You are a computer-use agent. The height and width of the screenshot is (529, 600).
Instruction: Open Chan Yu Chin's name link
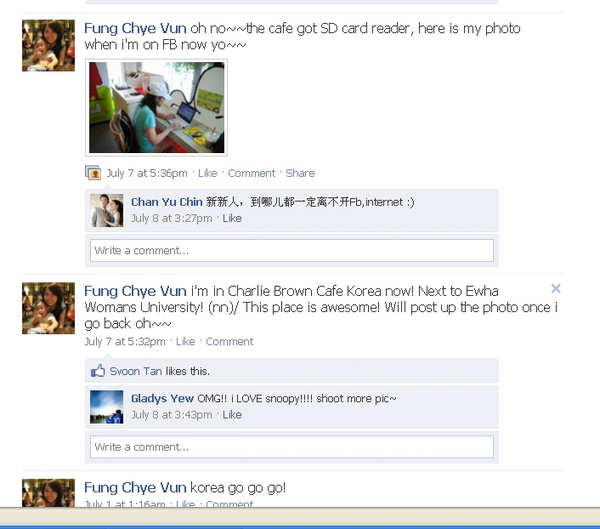(x=167, y=202)
